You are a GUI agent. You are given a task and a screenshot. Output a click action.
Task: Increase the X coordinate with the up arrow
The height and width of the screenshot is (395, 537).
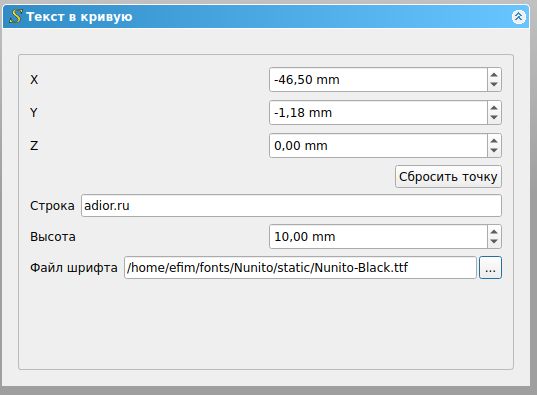click(x=494, y=75)
